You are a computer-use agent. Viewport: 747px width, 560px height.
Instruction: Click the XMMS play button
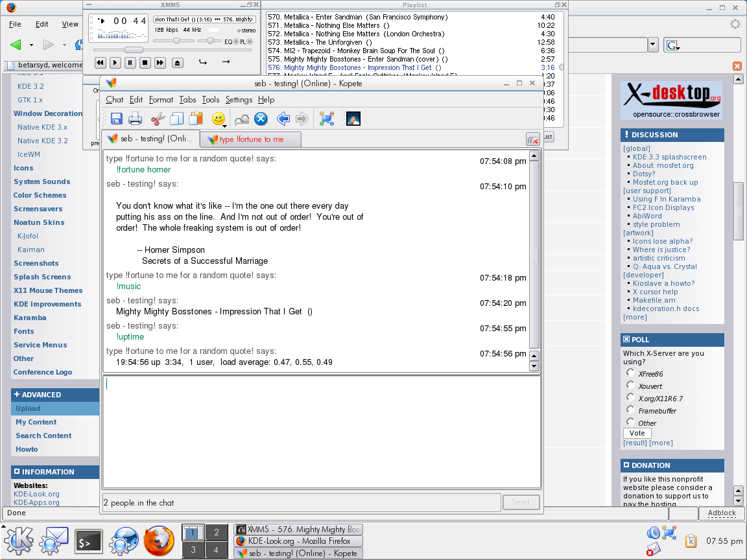(115, 62)
